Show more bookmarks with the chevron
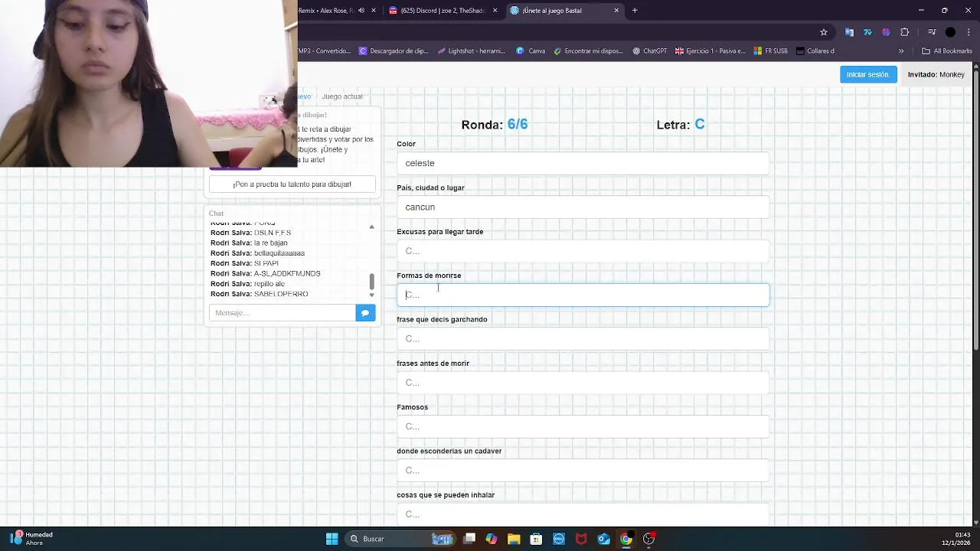 click(901, 51)
